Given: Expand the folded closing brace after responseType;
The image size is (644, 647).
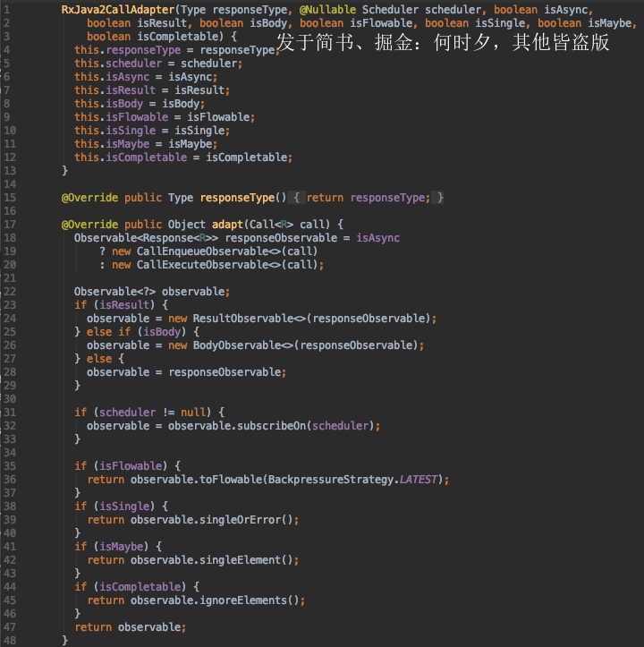Looking at the screenshot, I should click(440, 197).
